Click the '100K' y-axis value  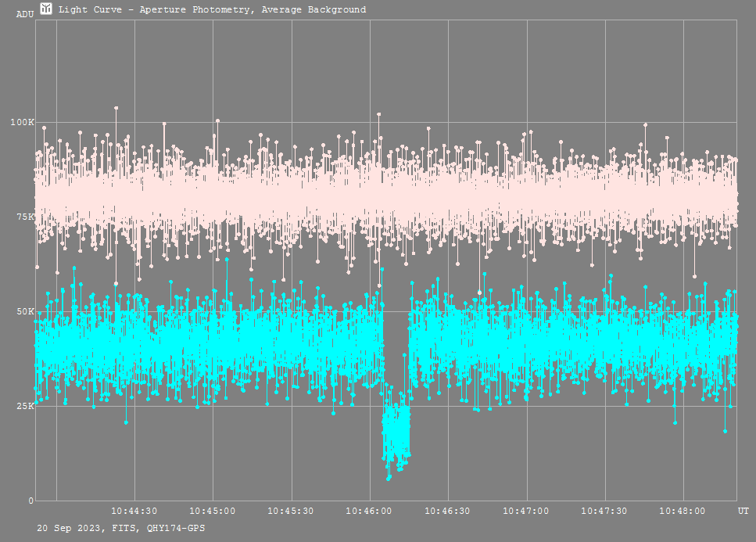pyautogui.click(x=22, y=123)
